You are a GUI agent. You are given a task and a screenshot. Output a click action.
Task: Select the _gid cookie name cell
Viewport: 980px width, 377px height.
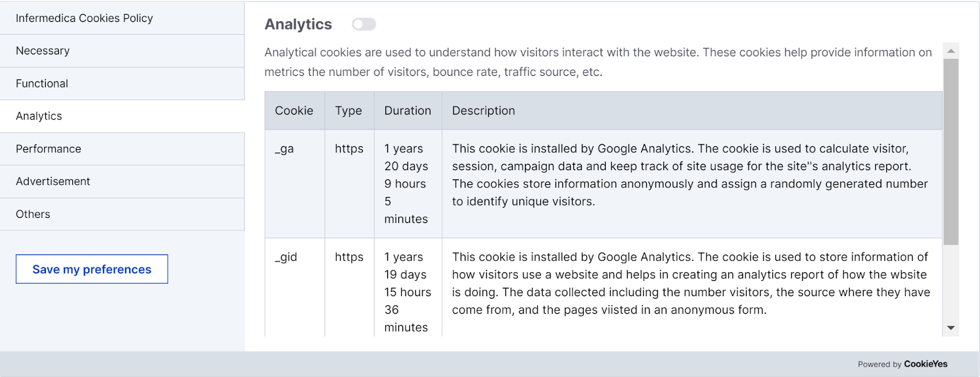(x=286, y=257)
